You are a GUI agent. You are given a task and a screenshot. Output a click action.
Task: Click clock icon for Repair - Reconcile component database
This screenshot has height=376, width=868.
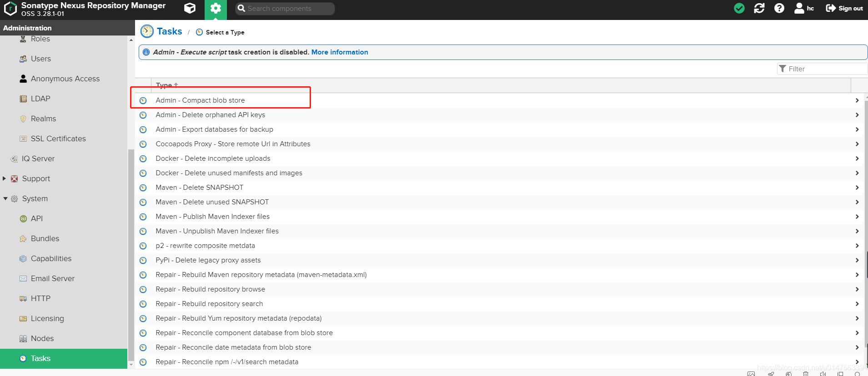click(x=143, y=333)
